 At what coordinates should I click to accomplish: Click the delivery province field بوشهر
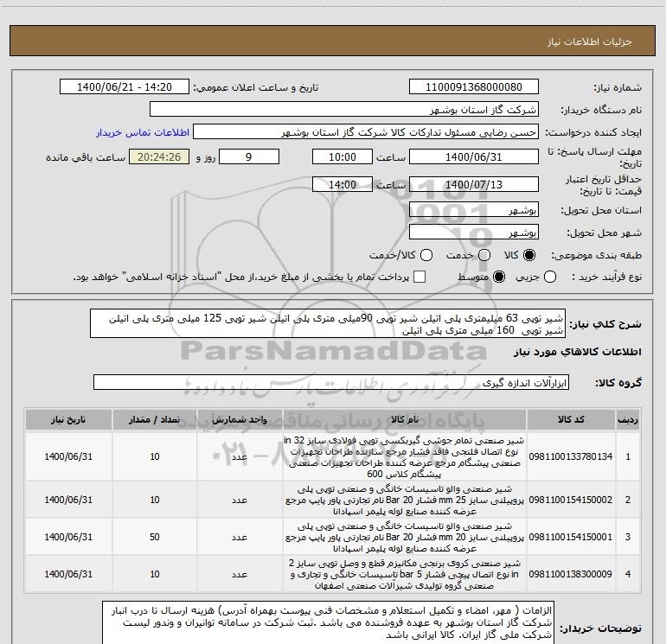[x=474, y=209]
